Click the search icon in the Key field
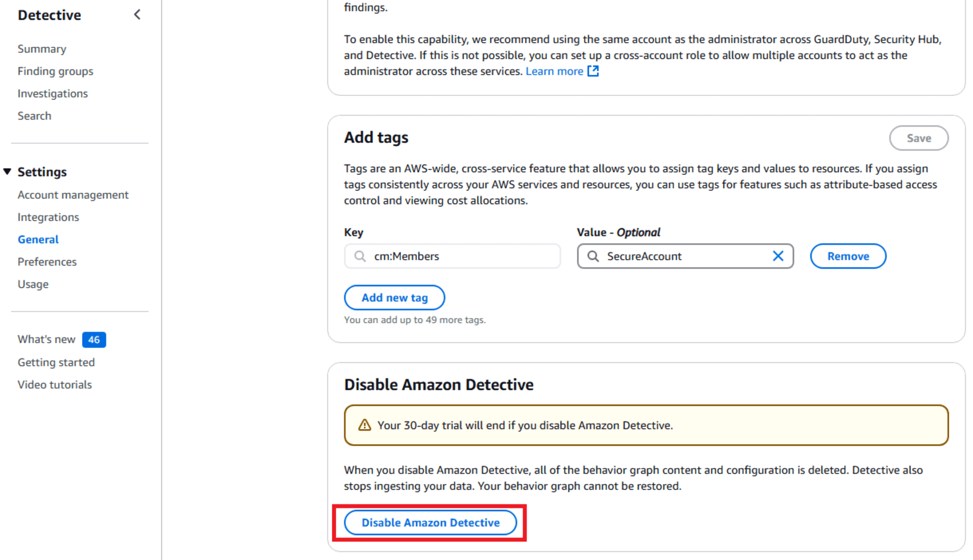The height and width of the screenshot is (560, 973). 360,256
